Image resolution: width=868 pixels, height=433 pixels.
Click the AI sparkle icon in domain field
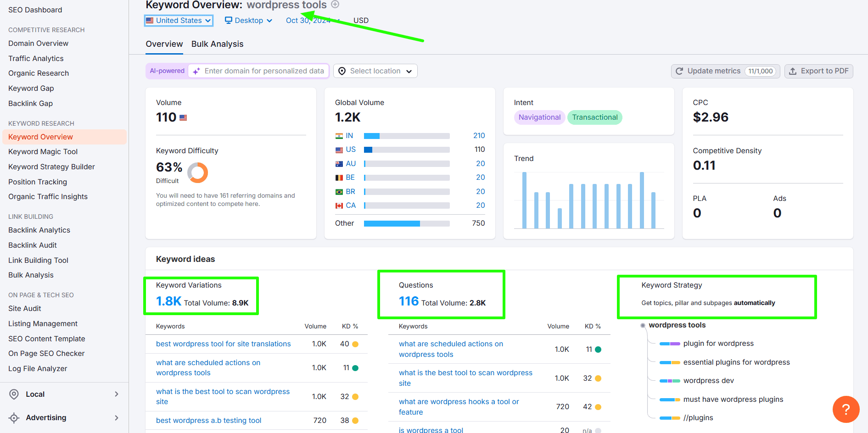click(196, 71)
